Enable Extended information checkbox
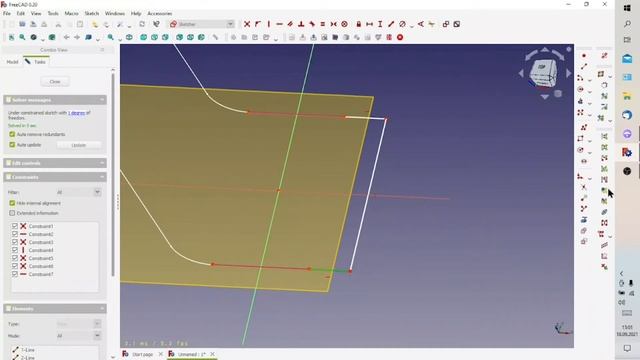This screenshot has width=640, height=360. point(12,213)
